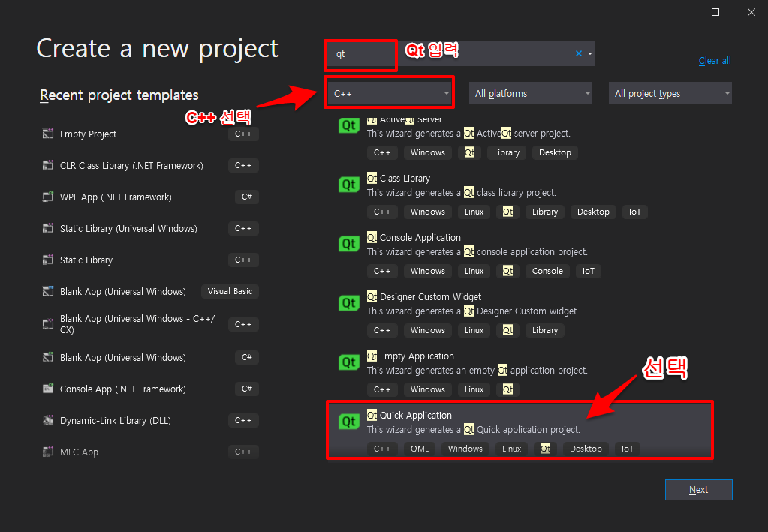The height and width of the screenshot is (532, 768).
Task: Click the Static Library C++ icon
Action: 48,260
